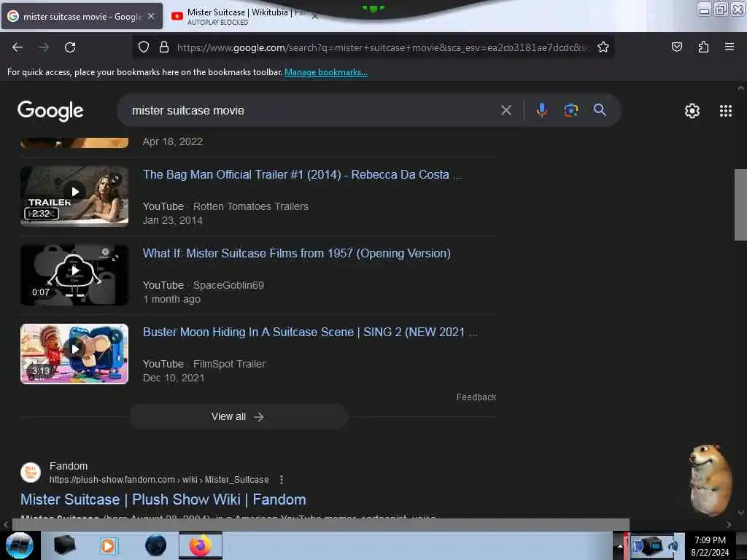
Task: Click the padlock site security icon
Action: pyautogui.click(x=164, y=47)
